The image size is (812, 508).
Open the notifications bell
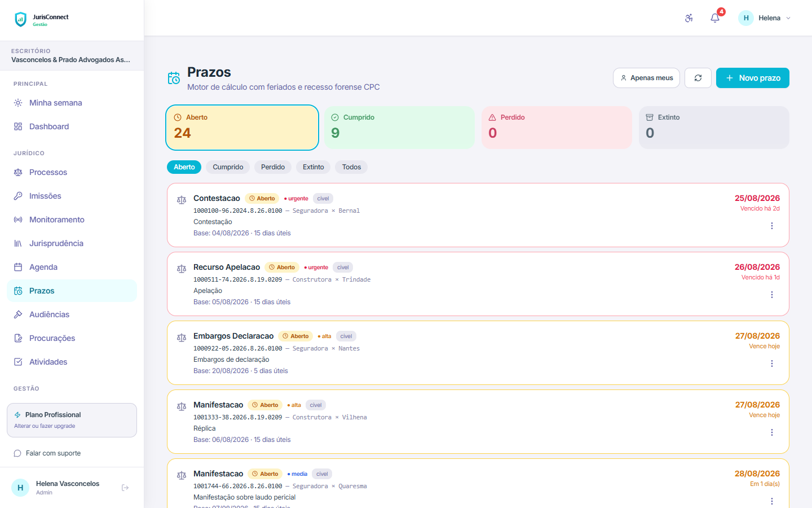click(715, 18)
